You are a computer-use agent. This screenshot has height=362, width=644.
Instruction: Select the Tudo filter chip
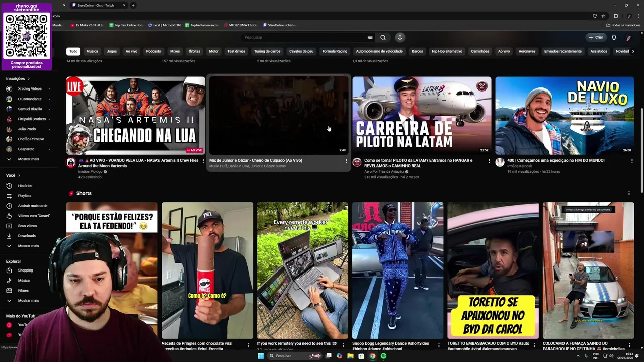(x=73, y=51)
